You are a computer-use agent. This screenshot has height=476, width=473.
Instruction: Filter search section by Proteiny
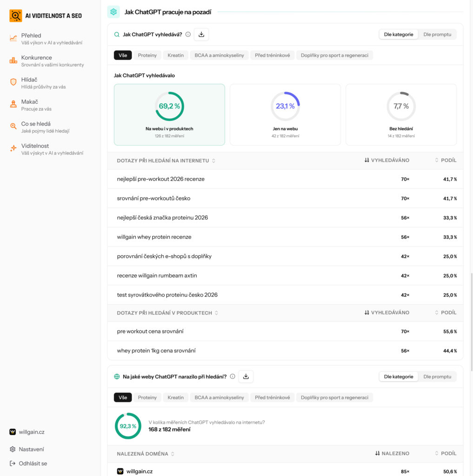pos(147,55)
